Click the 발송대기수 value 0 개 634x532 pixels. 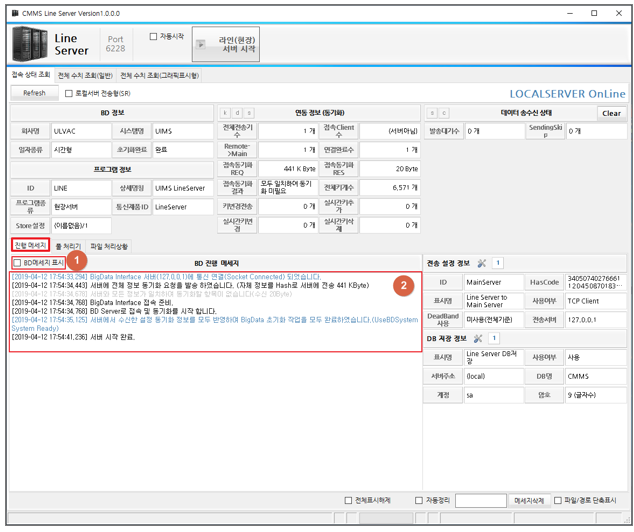point(494,131)
